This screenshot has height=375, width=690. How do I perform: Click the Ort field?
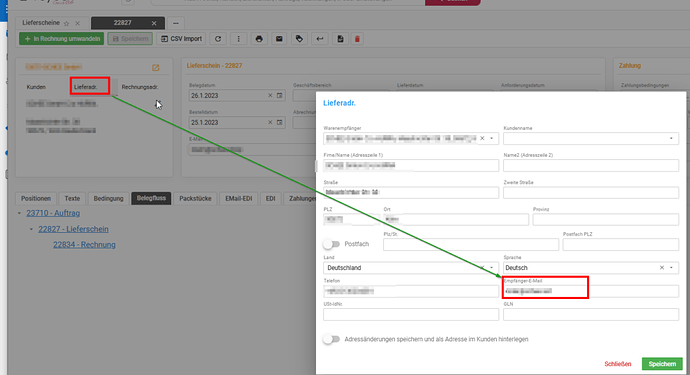coord(456,219)
